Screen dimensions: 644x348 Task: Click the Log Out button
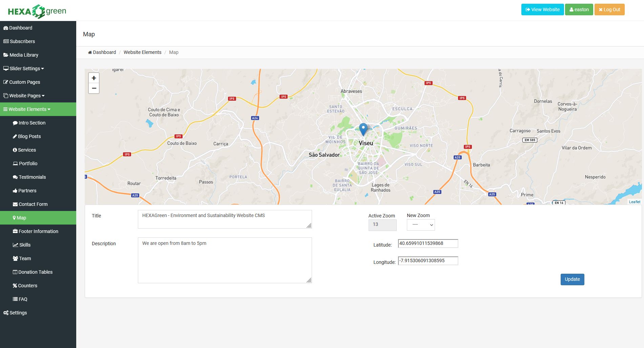coord(609,9)
